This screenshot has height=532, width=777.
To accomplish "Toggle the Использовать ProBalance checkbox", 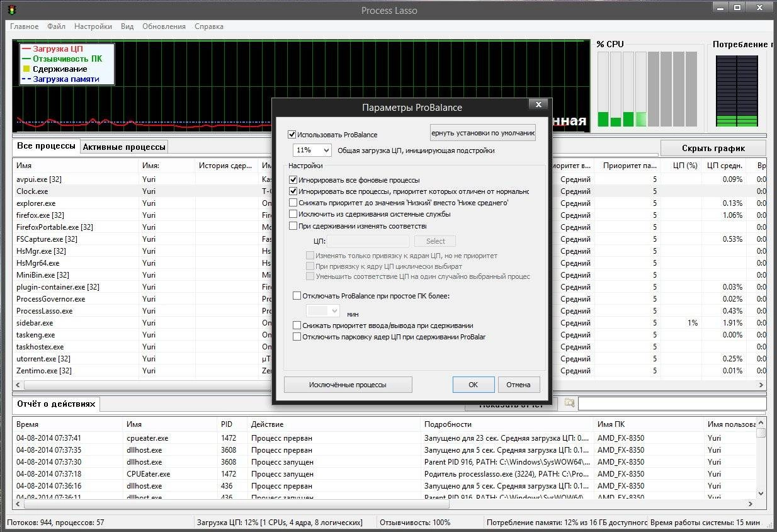I will coord(292,134).
